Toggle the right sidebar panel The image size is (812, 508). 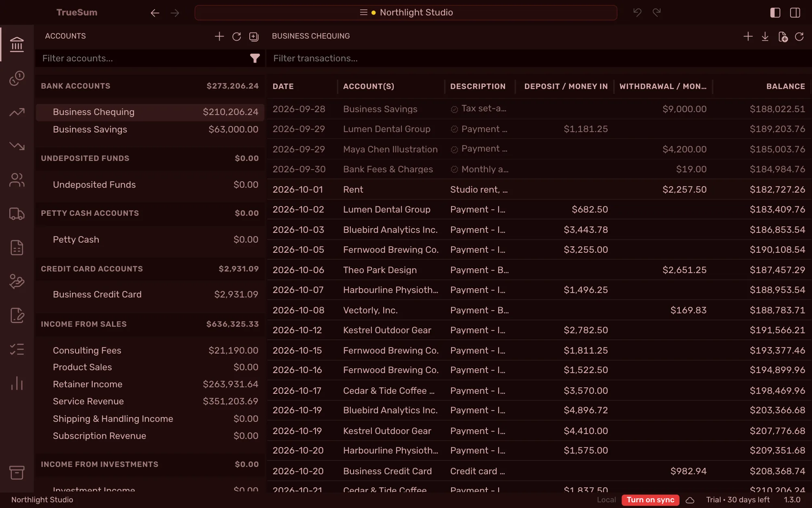click(x=795, y=13)
